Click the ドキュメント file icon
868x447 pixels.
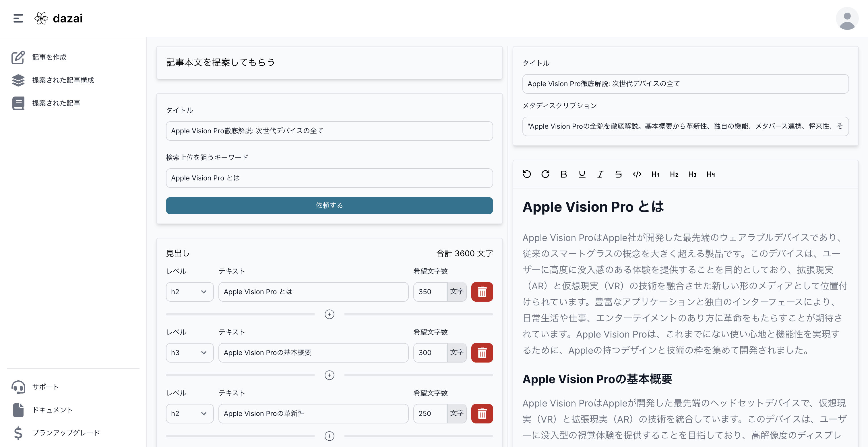[18, 410]
